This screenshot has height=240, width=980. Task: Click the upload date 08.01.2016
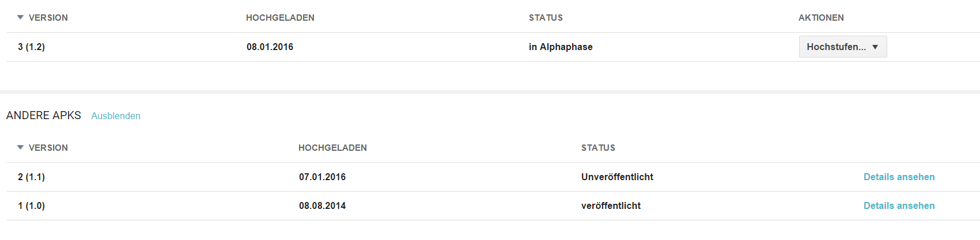coord(270,47)
